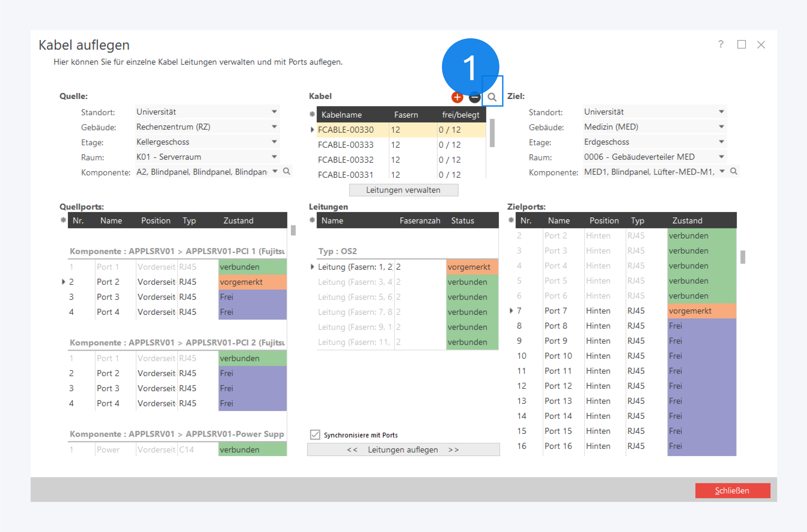807x532 pixels.
Task: Click asterisk icon in Quellports table header
Action: [x=63, y=220]
